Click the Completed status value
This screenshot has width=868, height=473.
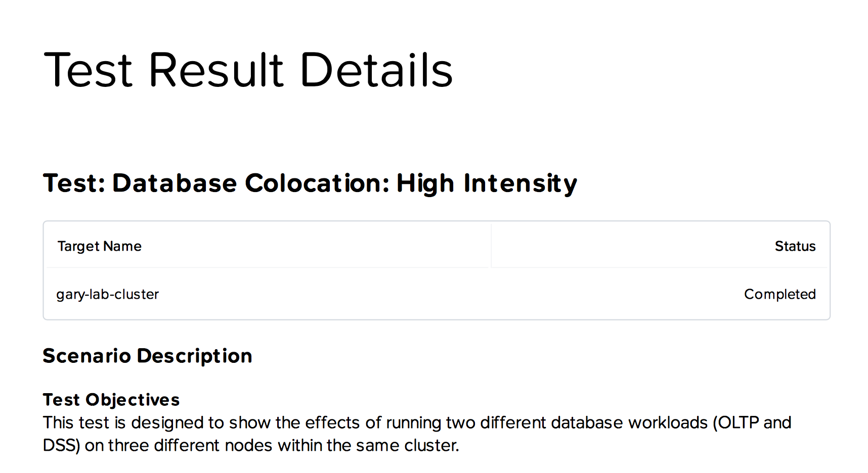pyautogui.click(x=780, y=294)
